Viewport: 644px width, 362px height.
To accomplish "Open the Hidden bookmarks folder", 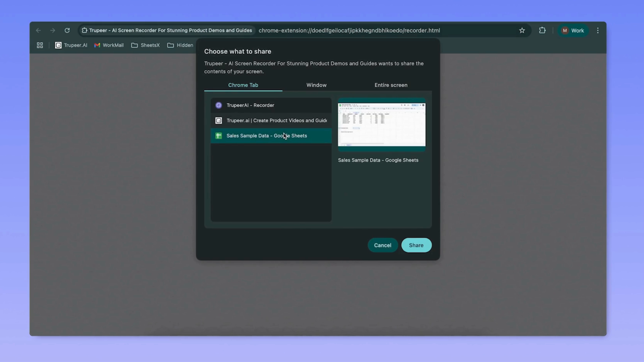I will coord(180,45).
